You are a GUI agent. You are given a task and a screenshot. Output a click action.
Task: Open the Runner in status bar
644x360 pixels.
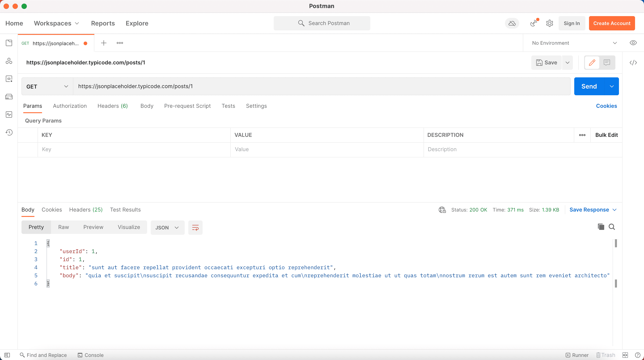point(577,355)
